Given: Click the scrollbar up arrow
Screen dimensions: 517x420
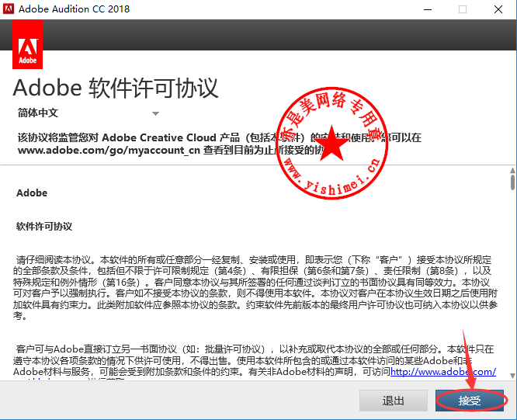Looking at the screenshot, I should tap(512, 171).
